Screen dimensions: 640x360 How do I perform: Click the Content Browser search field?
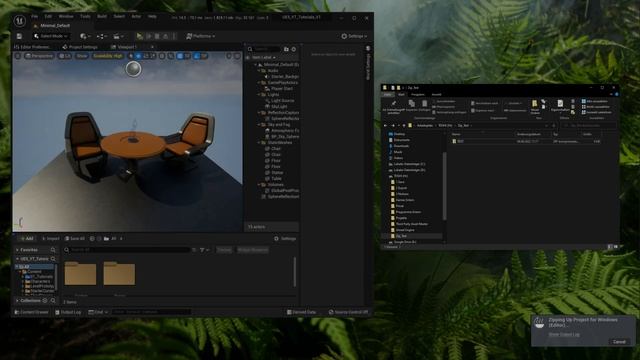point(127,250)
